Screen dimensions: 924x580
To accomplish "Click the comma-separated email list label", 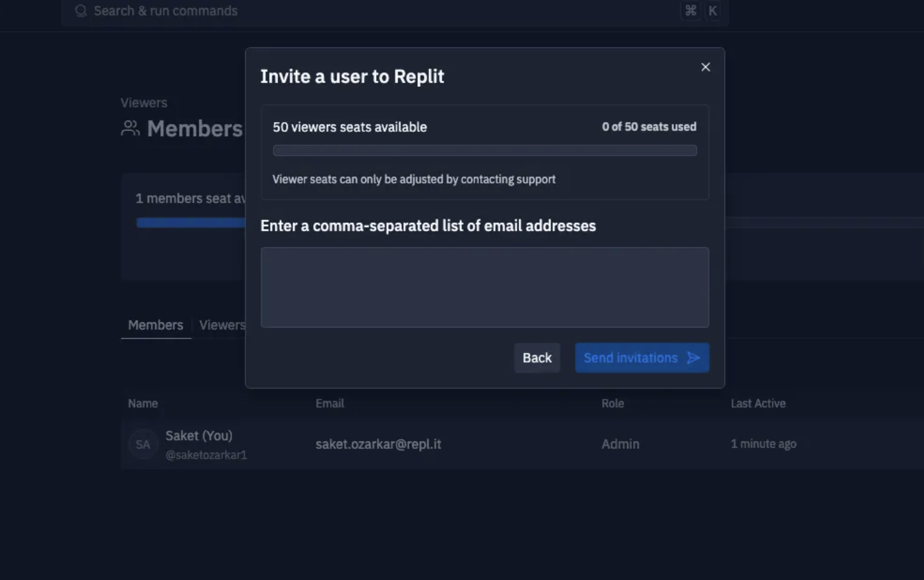I will pos(428,225).
